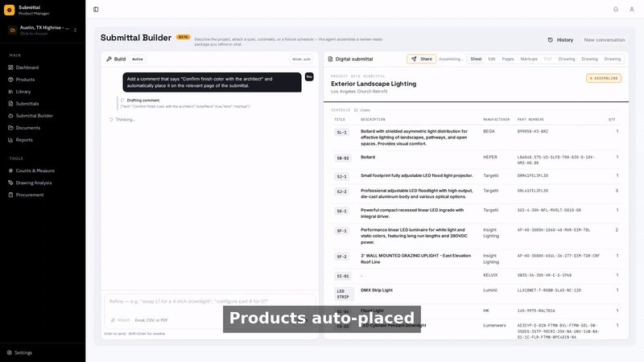The image size is (644, 362).
Task: Open the Library section
Action: click(23, 92)
